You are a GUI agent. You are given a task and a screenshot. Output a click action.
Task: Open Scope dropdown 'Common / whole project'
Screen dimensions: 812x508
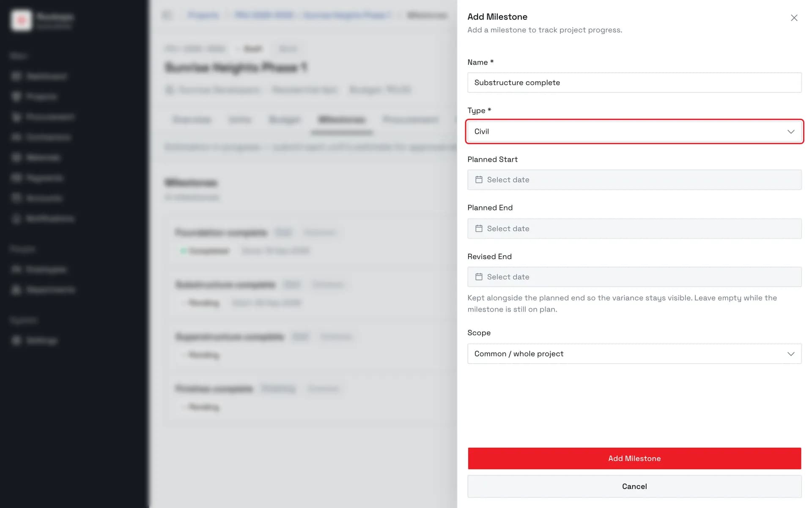pos(634,354)
